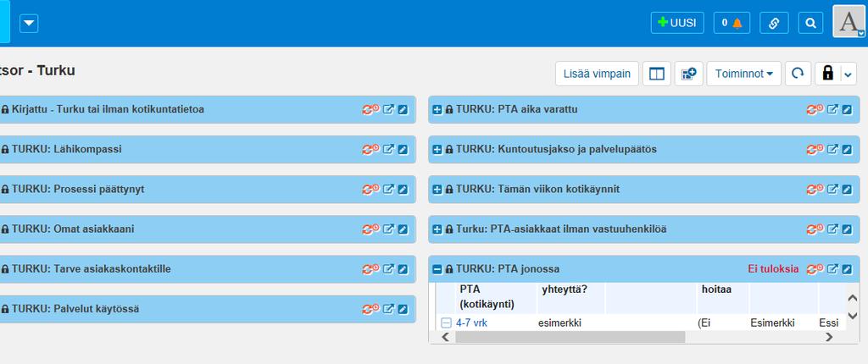Refresh TURKU: Kuntoutusjakso ja palvelupäätös widget
868x364 pixels.
click(x=815, y=149)
